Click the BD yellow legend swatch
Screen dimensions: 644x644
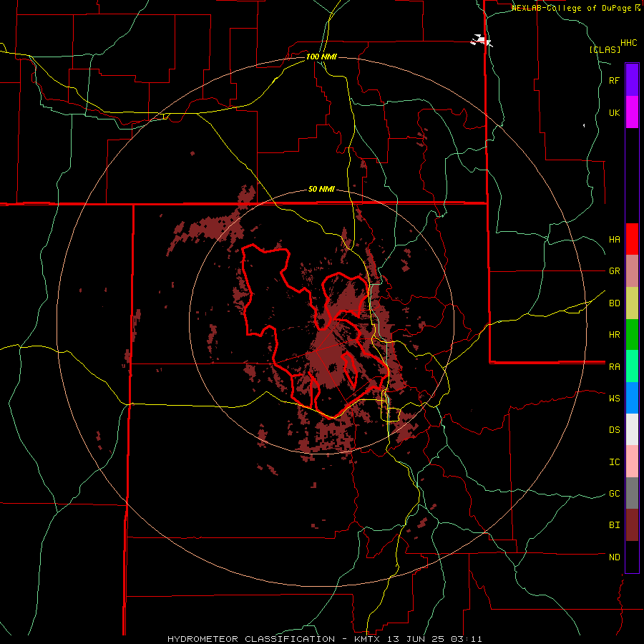tap(632, 303)
